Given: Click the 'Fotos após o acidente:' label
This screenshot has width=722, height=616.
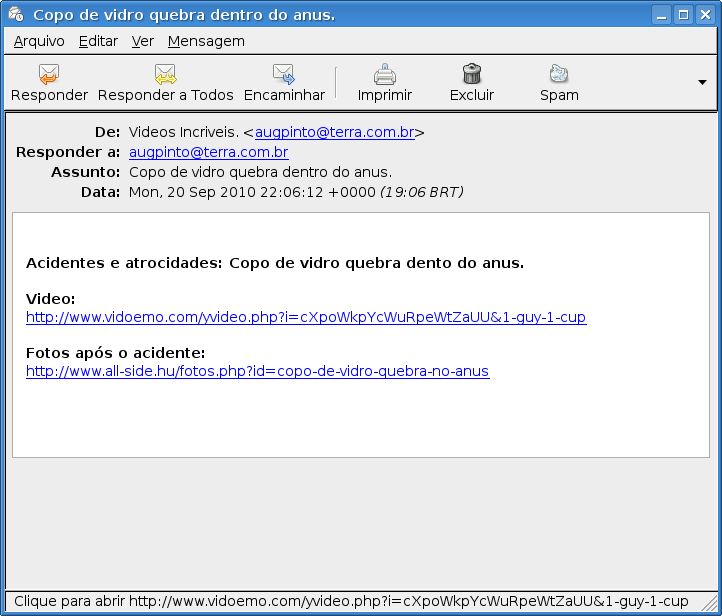Looking at the screenshot, I should coord(116,353).
